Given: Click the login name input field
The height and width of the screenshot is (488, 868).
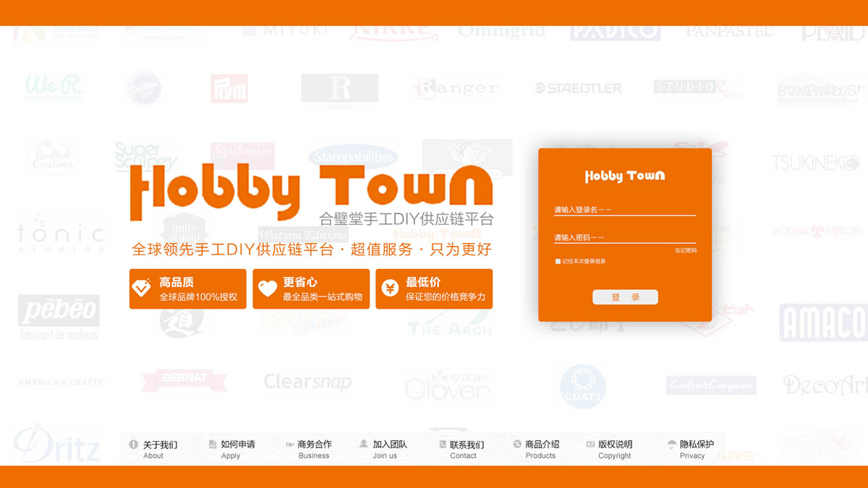Looking at the screenshot, I should click(x=624, y=210).
